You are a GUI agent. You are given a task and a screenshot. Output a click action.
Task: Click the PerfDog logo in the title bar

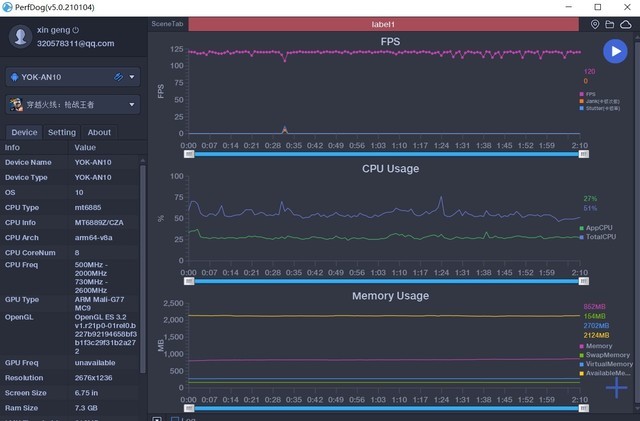pyautogui.click(x=7, y=7)
